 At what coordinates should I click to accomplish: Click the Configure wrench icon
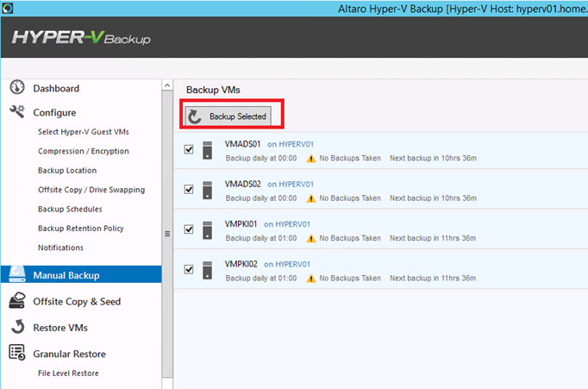17,112
